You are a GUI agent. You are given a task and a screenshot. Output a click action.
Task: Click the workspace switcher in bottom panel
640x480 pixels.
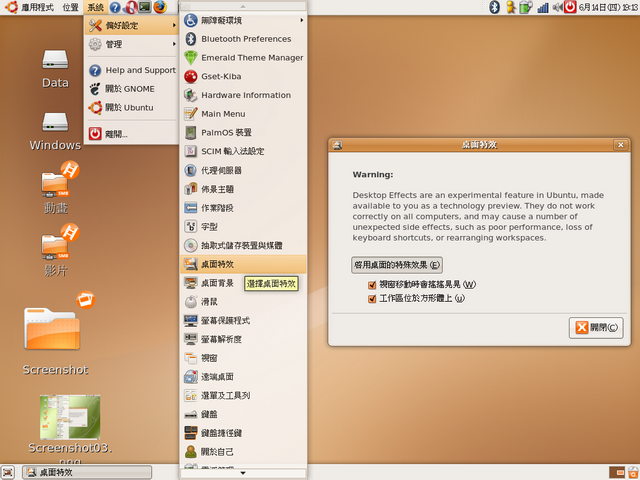pos(617,473)
